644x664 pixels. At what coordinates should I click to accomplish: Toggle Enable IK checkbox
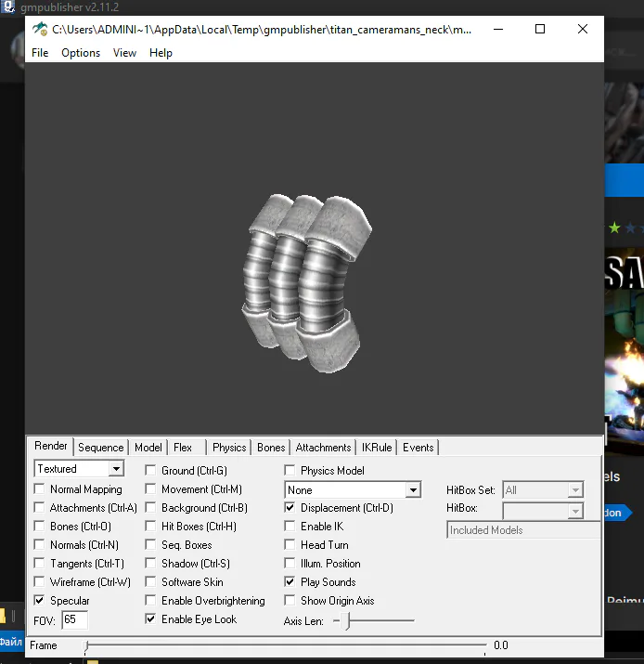(290, 527)
